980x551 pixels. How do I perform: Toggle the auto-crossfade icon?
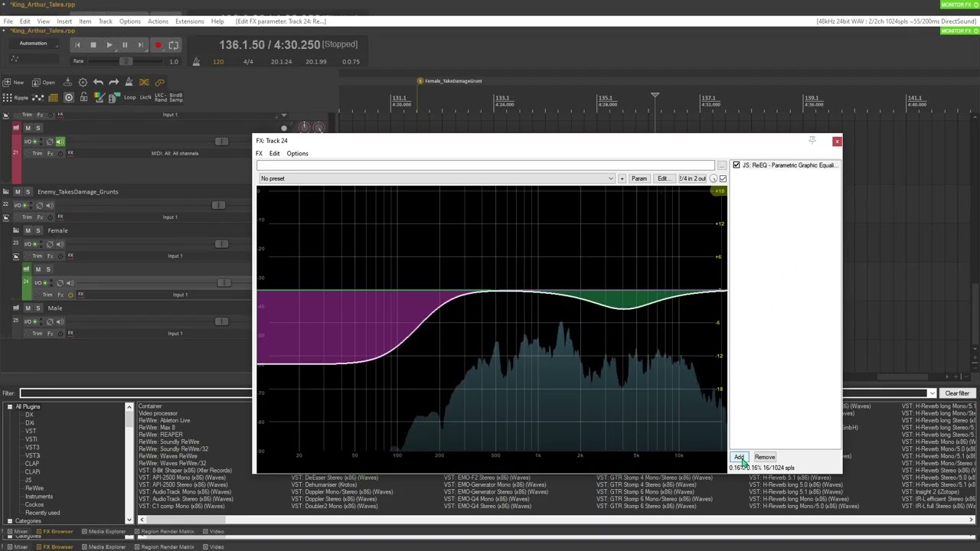(144, 82)
